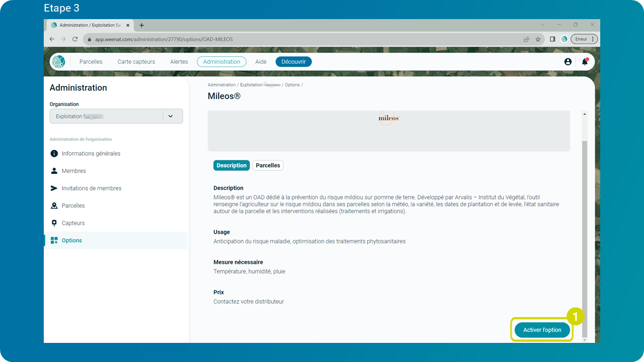Open the browser three-dot menu

(593, 39)
